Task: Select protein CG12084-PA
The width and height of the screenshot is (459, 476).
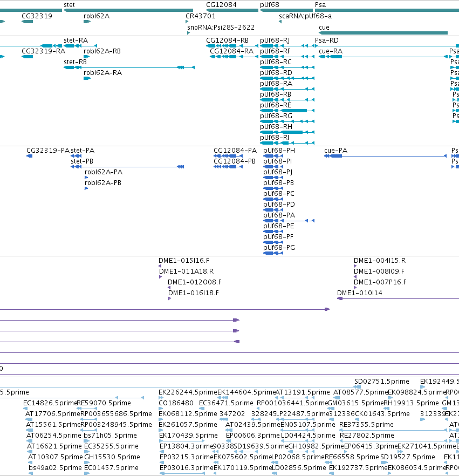Action: click(x=235, y=150)
